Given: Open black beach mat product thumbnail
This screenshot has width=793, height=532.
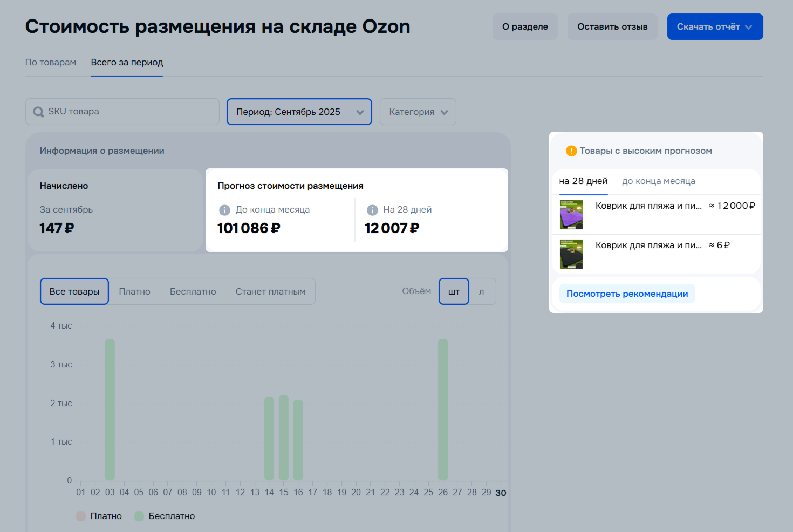Looking at the screenshot, I should (571, 254).
